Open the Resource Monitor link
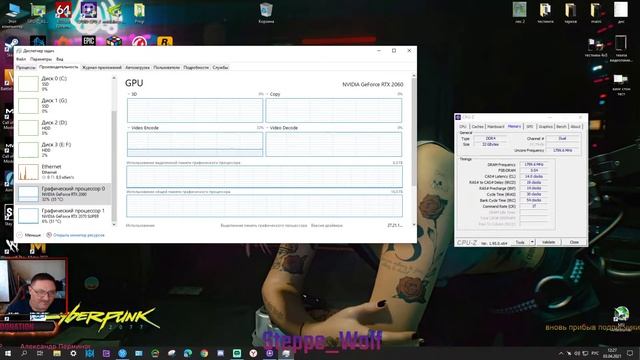640x360 pixels. [76, 235]
